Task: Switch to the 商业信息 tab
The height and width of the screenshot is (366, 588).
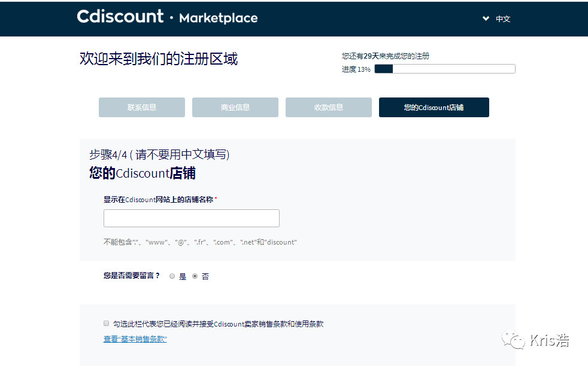Action: (x=235, y=108)
